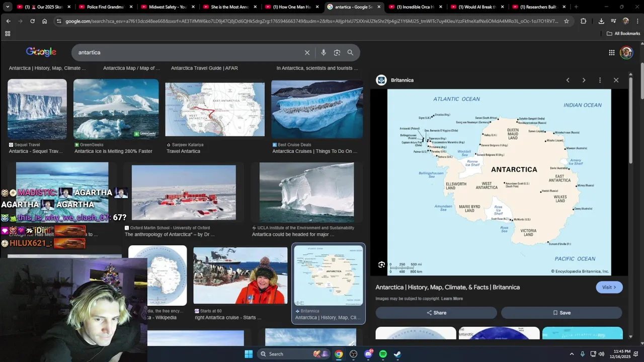Click the magnifier search icon
This screenshot has width=644, height=362.
[x=350, y=52]
